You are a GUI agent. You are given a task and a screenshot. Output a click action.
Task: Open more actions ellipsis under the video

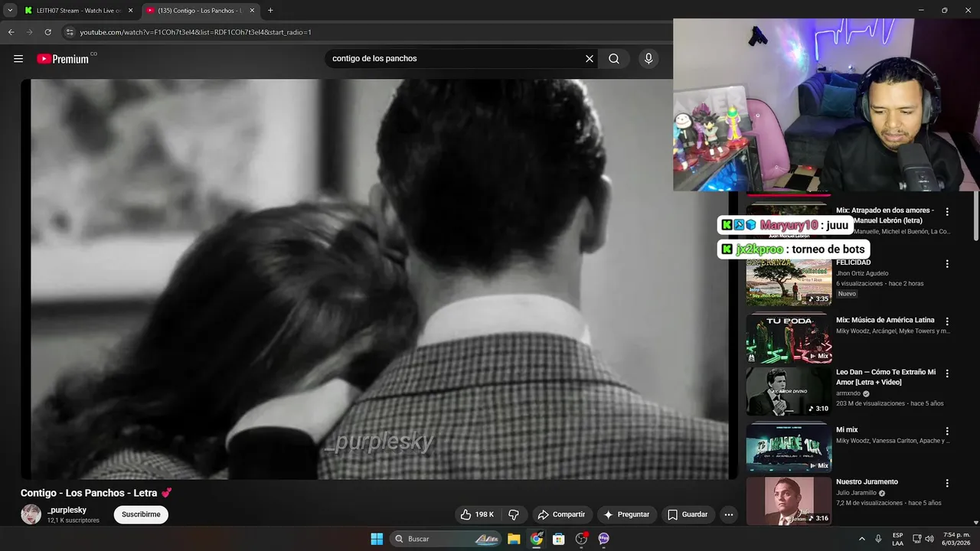pos(729,514)
